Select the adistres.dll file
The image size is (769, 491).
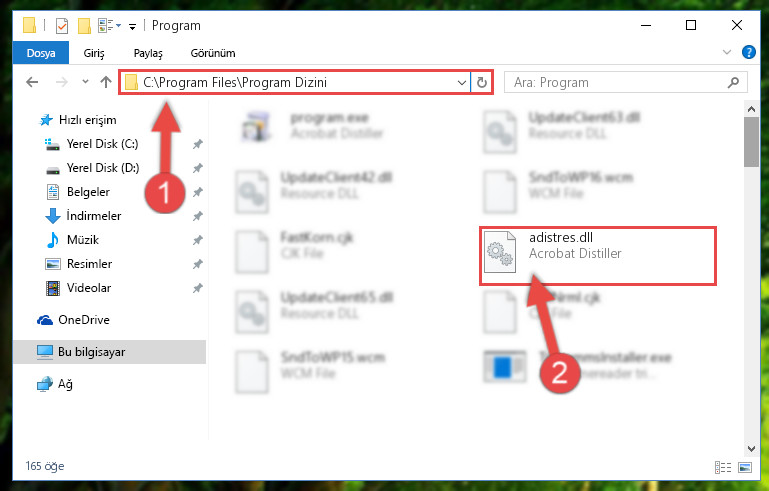tap(597, 255)
